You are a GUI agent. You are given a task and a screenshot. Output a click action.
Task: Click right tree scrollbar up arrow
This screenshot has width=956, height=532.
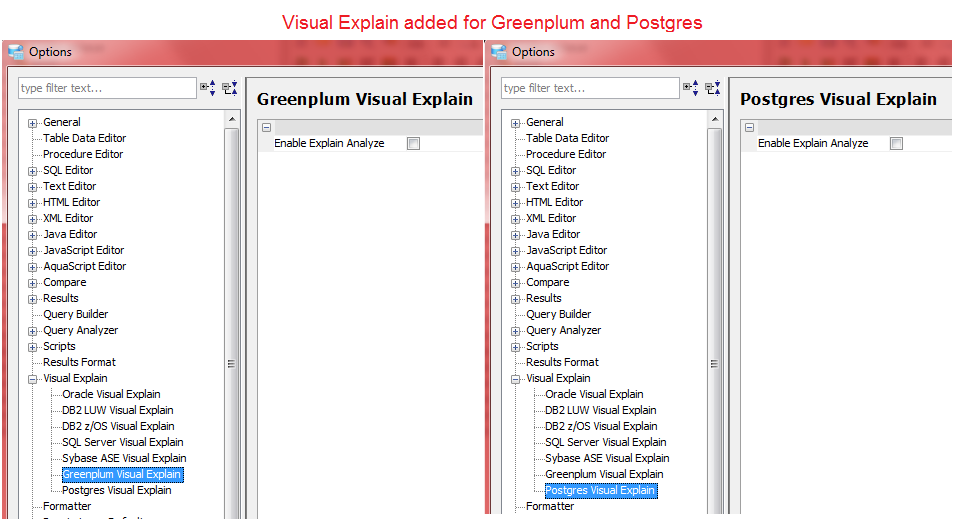point(715,119)
